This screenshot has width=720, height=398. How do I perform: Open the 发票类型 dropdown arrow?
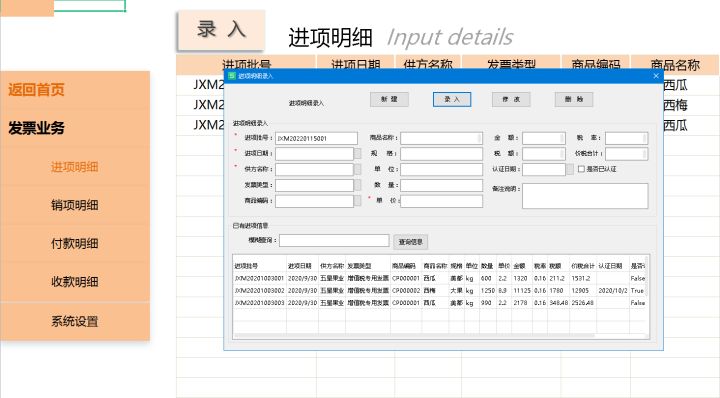358,185
